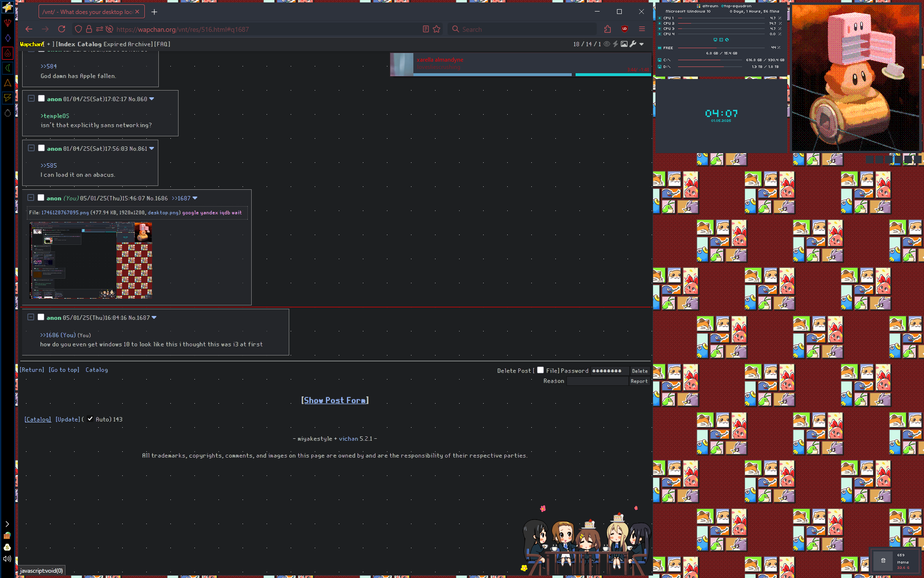This screenshot has height=578, width=924.
Task: Click the wrench settings icon in board bar
Action: [633, 44]
